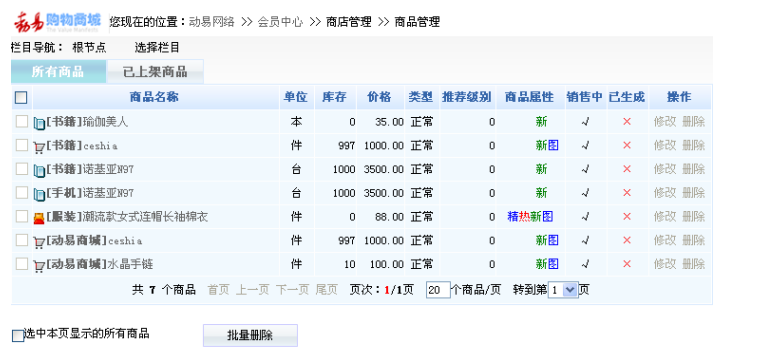
Task: Click the 根节点 navigation link
Action: [x=89, y=48]
